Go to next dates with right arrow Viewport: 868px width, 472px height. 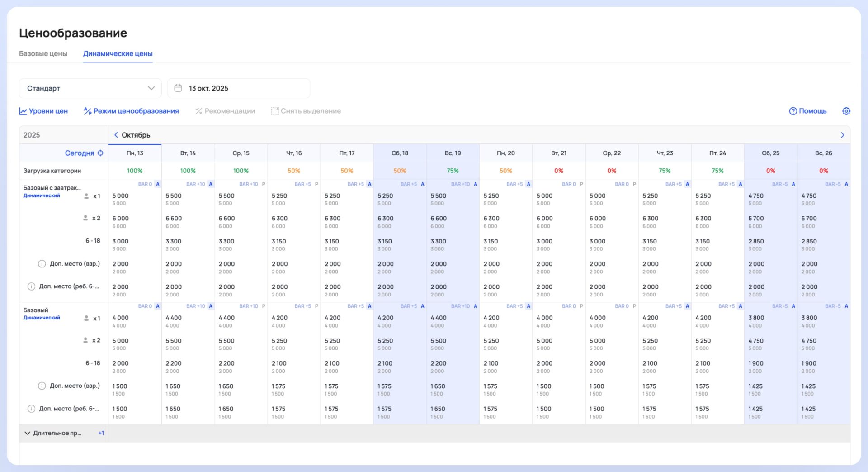pos(842,135)
